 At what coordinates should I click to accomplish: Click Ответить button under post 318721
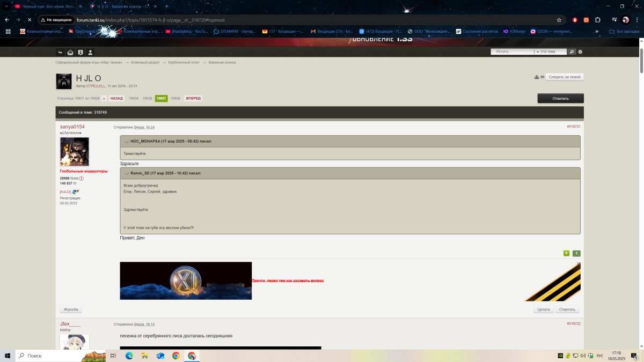[567, 309]
